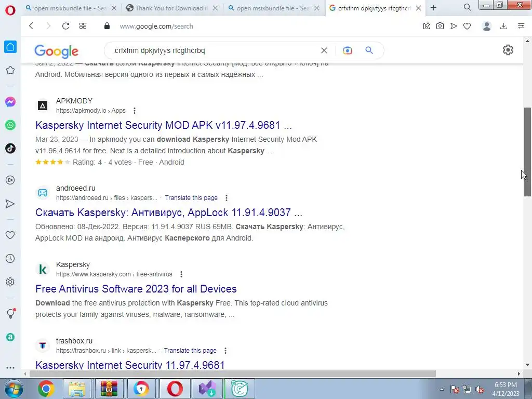This screenshot has height=399, width=532.
Task: Focus the Google search input field
Action: pos(216,50)
